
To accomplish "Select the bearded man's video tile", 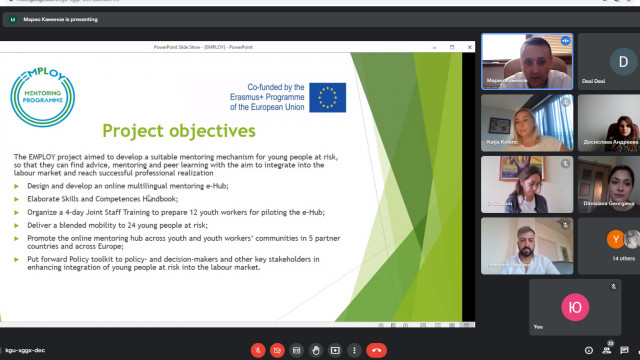I will point(527,246).
